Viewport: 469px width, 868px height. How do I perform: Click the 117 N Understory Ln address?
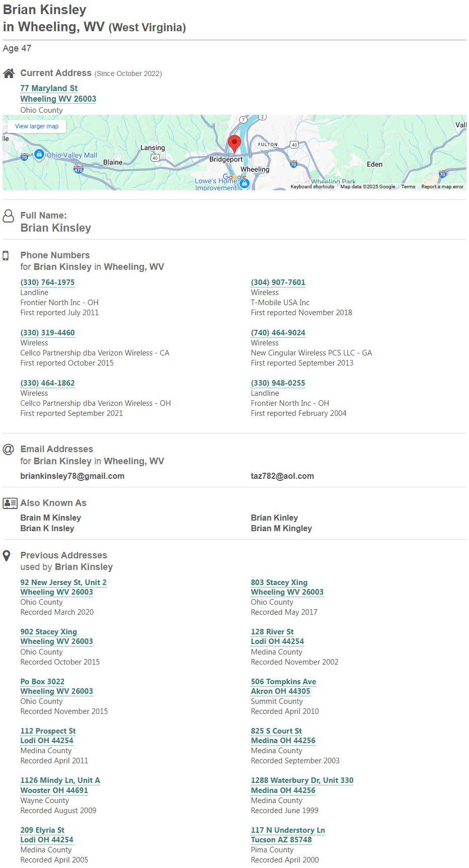click(x=288, y=830)
